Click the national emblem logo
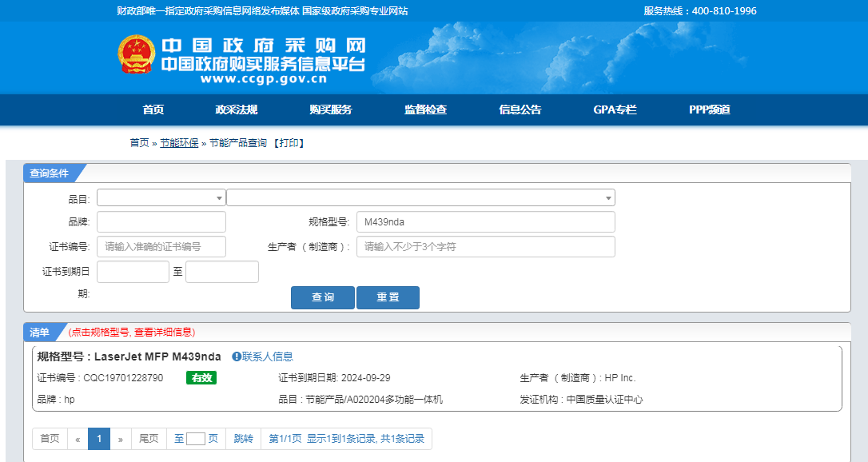868x462 pixels. 136,54
